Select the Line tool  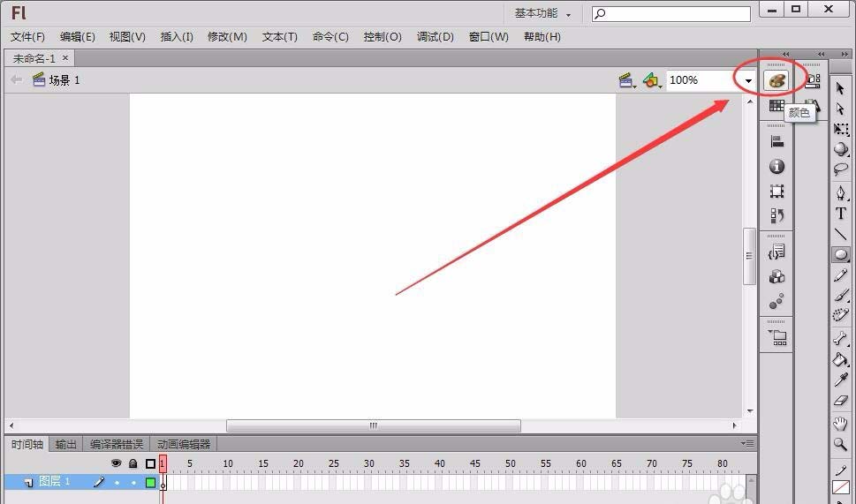[x=841, y=234]
